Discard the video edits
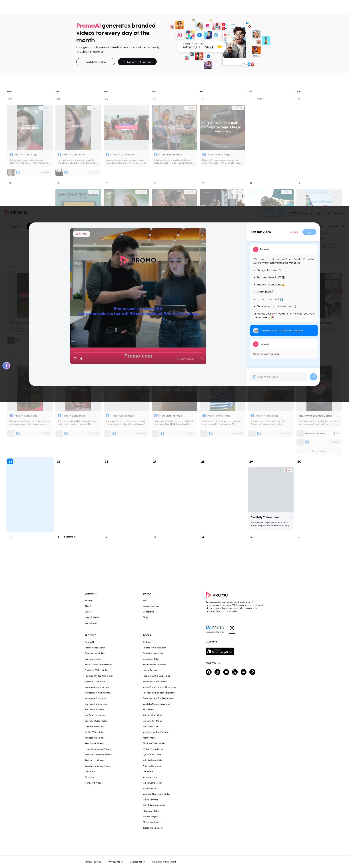The width and height of the screenshot is (349, 868). (294, 232)
